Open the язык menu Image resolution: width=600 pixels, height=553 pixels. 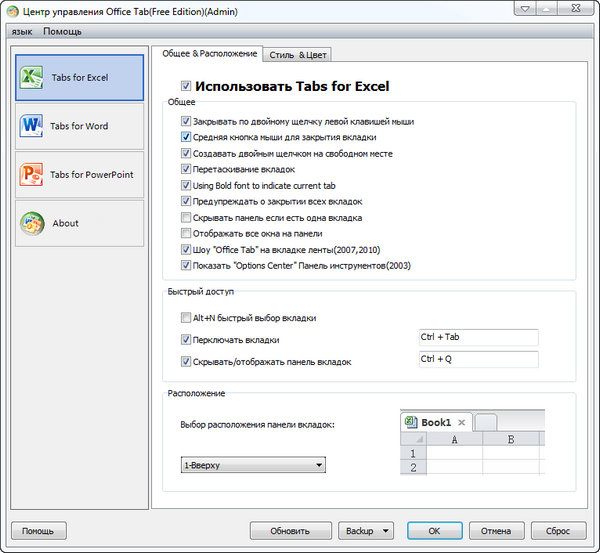(x=22, y=32)
